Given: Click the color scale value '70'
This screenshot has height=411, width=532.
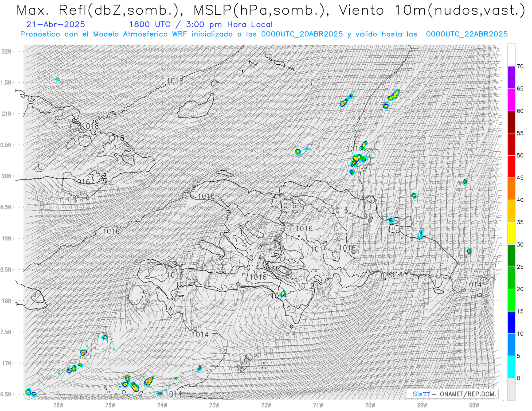Looking at the screenshot, I should pos(520,67).
